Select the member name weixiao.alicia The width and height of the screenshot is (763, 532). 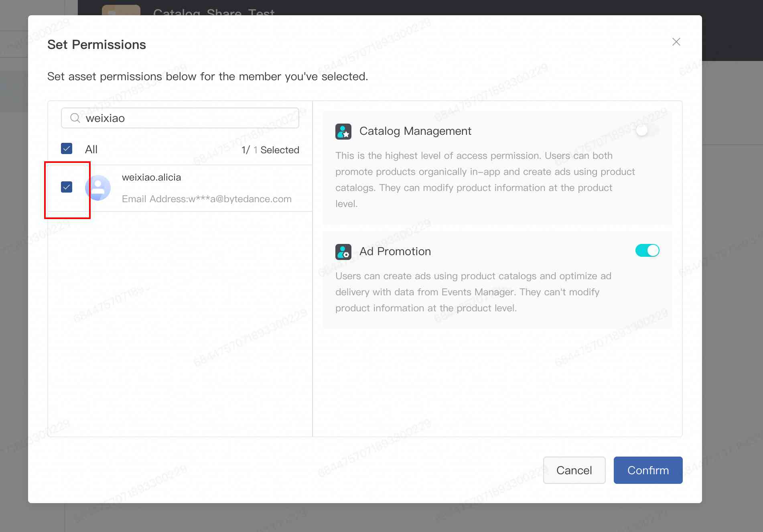[x=151, y=177]
